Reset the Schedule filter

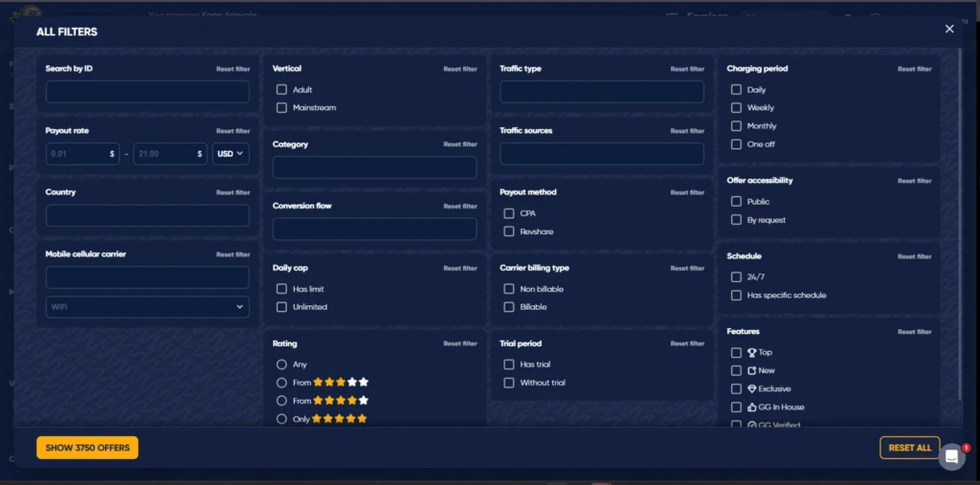[x=914, y=256]
